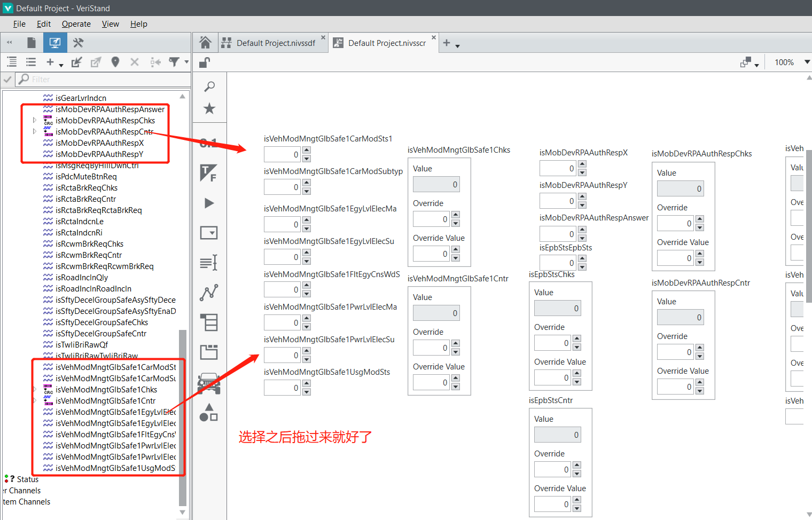Image resolution: width=812 pixels, height=520 pixels.
Task: Collapse the gateway panel with the double-arrow button
Action: point(9,42)
